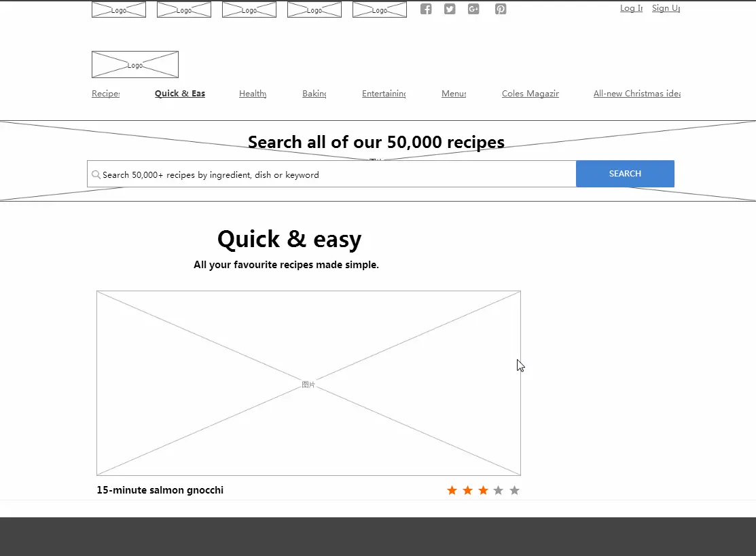The height and width of the screenshot is (556, 756).
Task: Focus the recipe search input field
Action: pyautogui.click(x=331, y=174)
